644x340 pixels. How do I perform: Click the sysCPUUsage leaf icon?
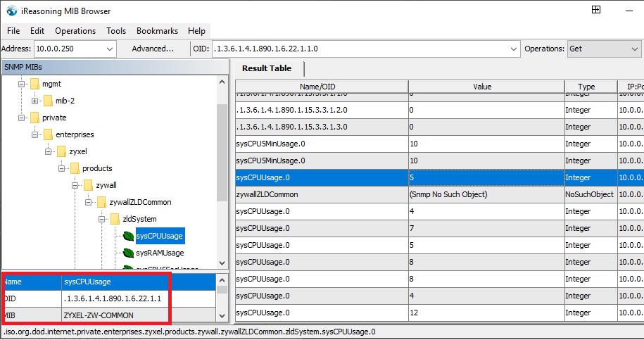(x=129, y=236)
